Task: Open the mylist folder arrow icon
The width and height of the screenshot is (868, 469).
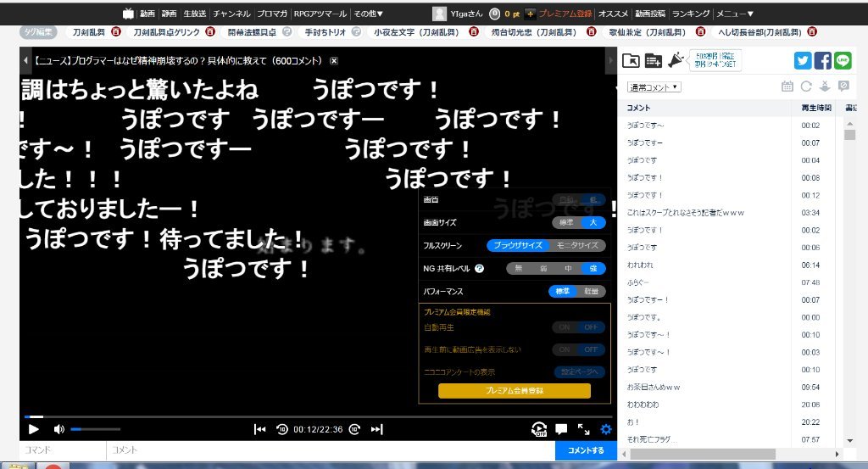Action: 631,60
